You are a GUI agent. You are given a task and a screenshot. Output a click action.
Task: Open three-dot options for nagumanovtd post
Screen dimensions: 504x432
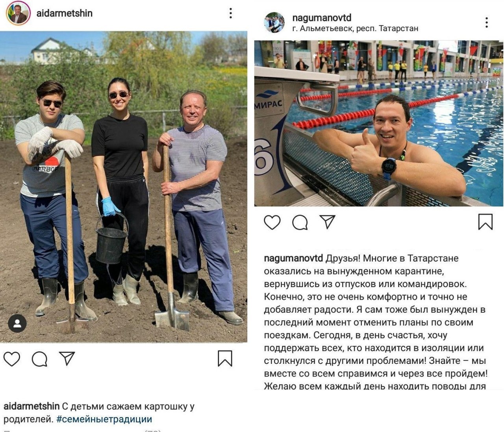[487, 22]
